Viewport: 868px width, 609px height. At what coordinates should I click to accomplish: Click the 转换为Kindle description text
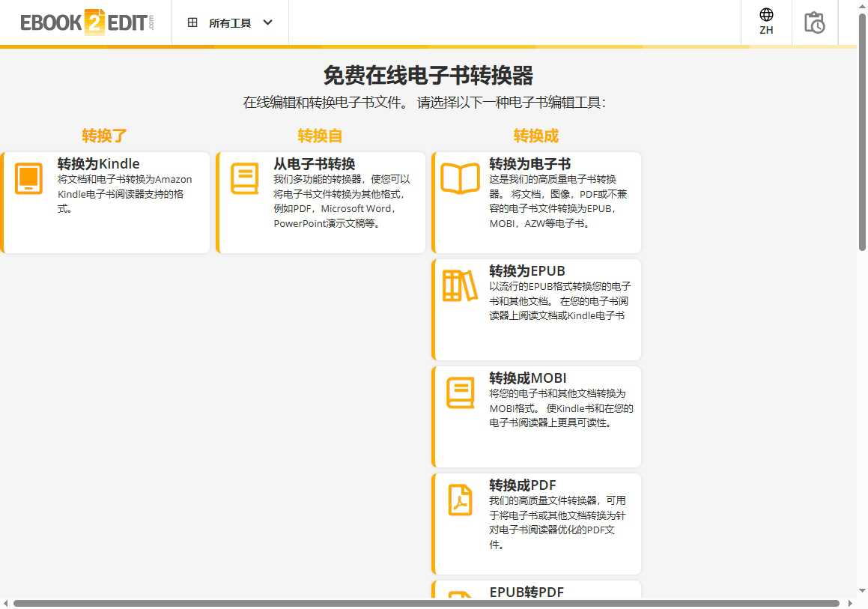pyautogui.click(x=124, y=194)
